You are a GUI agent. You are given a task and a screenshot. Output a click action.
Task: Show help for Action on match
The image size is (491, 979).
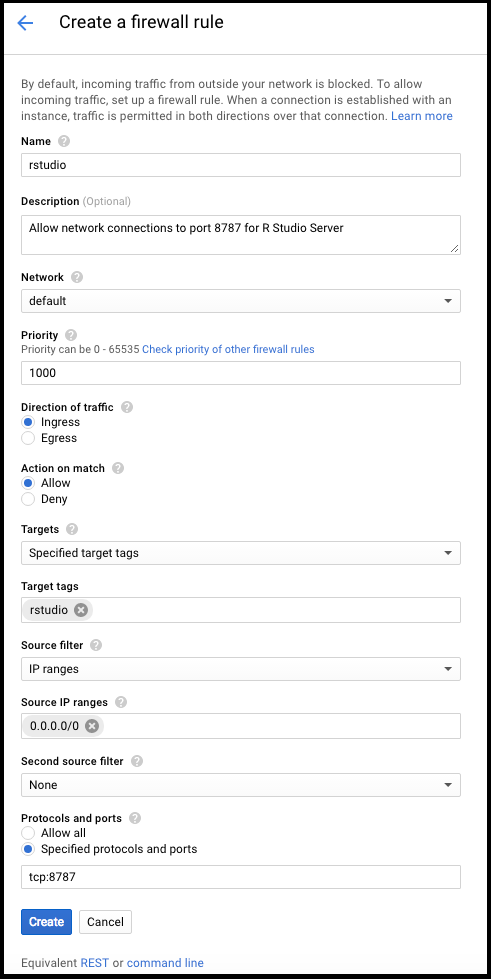(x=118, y=468)
